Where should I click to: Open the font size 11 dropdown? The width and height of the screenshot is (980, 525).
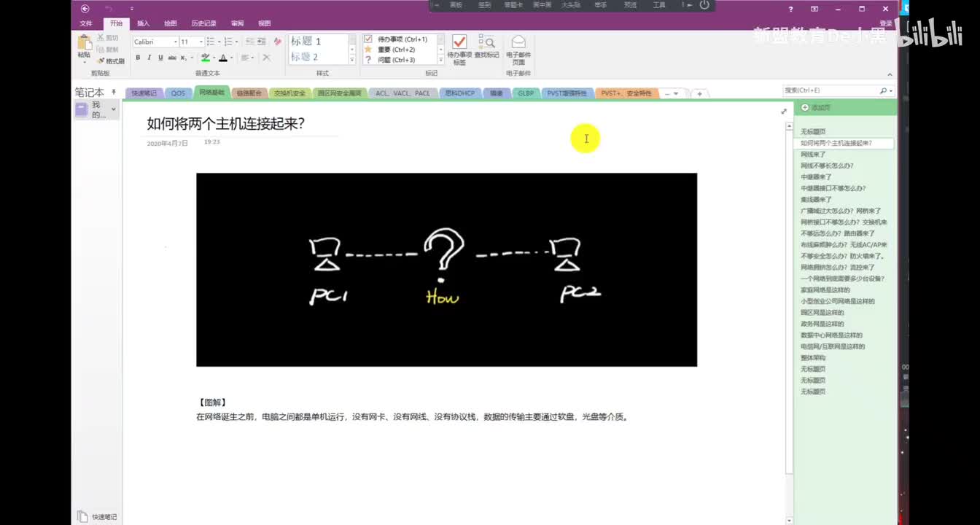coord(201,42)
